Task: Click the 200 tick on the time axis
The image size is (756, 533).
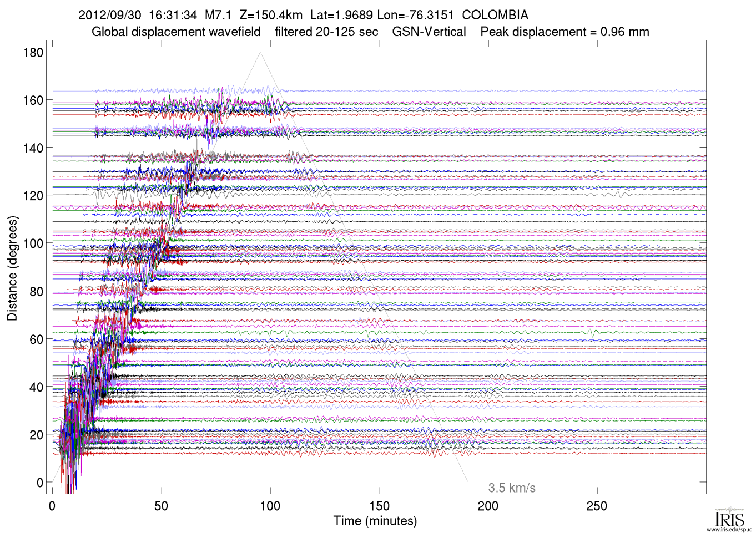Action: [488, 506]
